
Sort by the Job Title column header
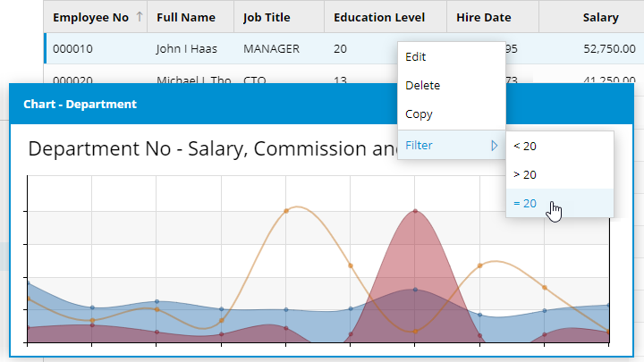(x=268, y=17)
